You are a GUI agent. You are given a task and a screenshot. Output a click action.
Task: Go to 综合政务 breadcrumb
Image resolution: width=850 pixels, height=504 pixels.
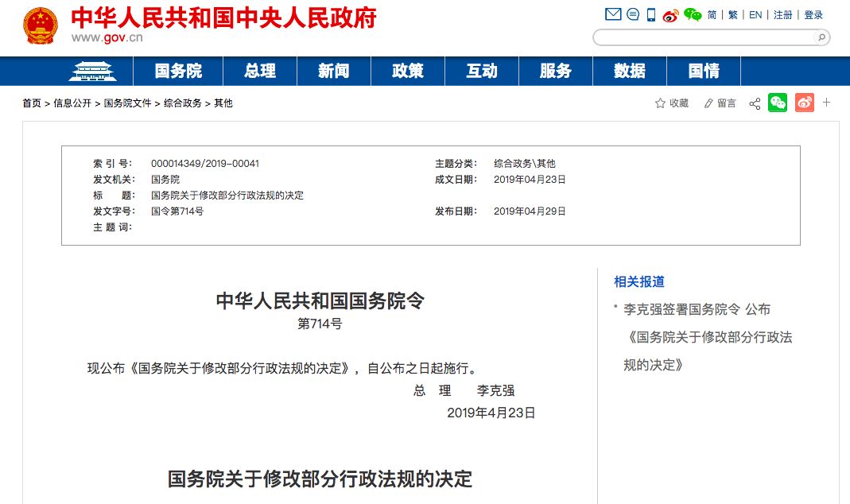(183, 103)
